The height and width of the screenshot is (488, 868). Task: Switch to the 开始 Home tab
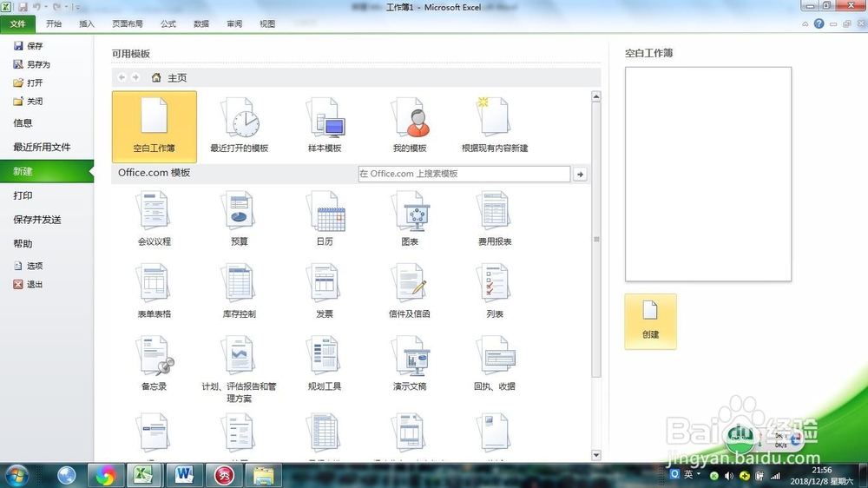pyautogui.click(x=54, y=23)
